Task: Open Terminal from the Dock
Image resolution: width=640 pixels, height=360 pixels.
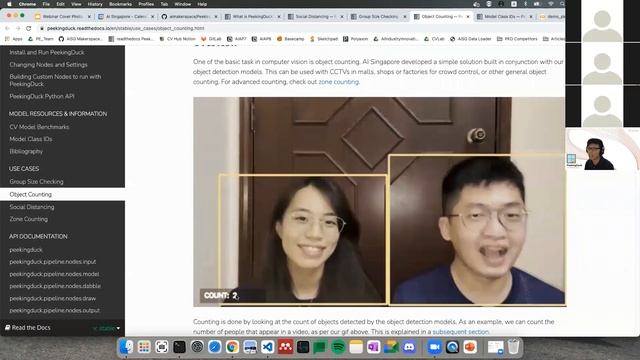Action: click(179, 347)
